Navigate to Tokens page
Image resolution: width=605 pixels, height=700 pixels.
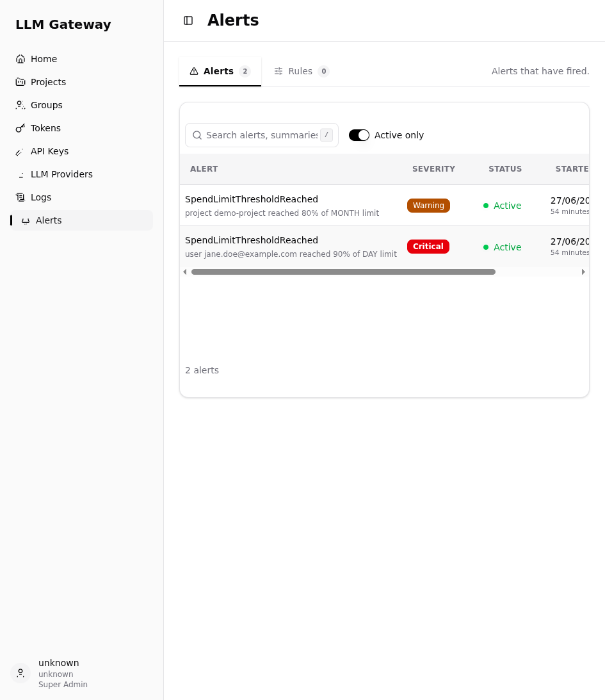point(82,128)
